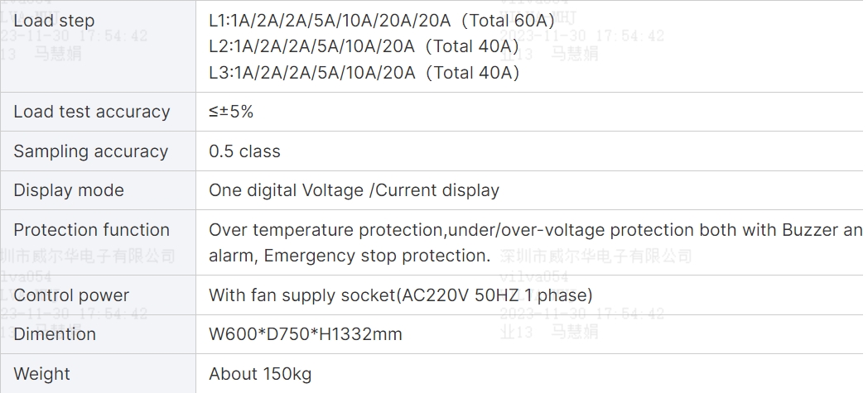Select the Load test accuracy label
The height and width of the screenshot is (393, 868).
point(92,112)
